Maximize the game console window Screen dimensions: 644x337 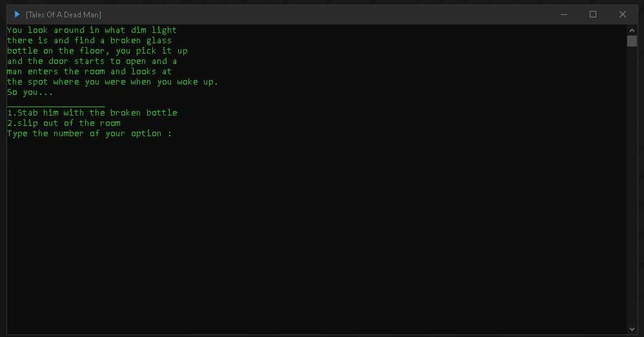593,14
